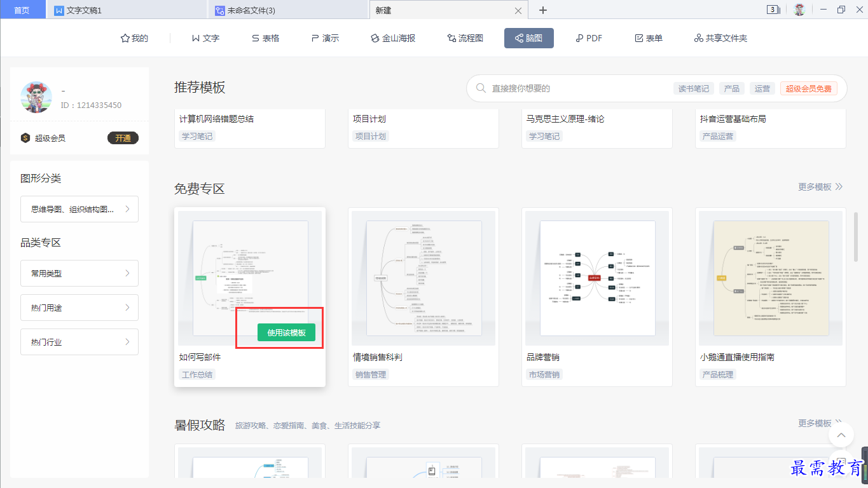Open the user avatar in title bar
This screenshot has width=868, height=488.
[x=799, y=10]
